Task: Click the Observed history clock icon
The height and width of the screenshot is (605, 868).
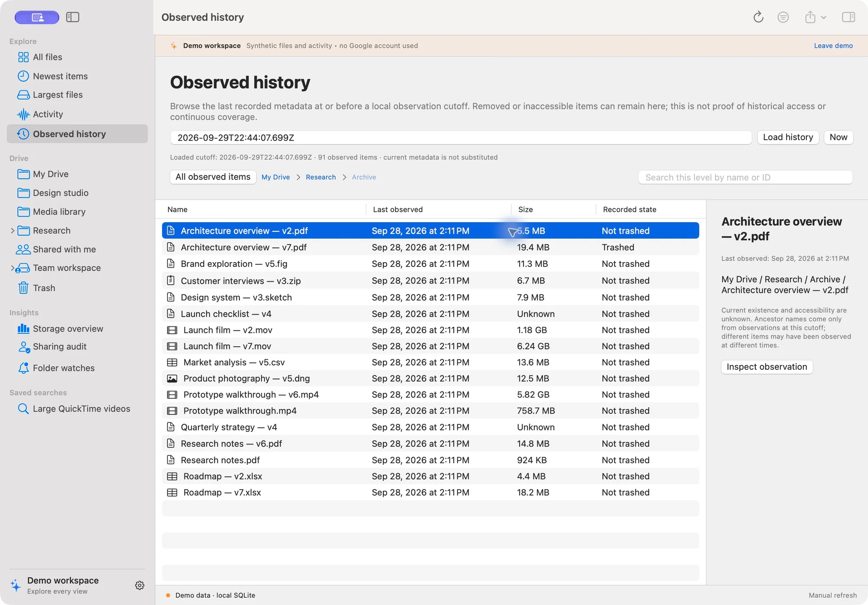Action: (x=23, y=134)
